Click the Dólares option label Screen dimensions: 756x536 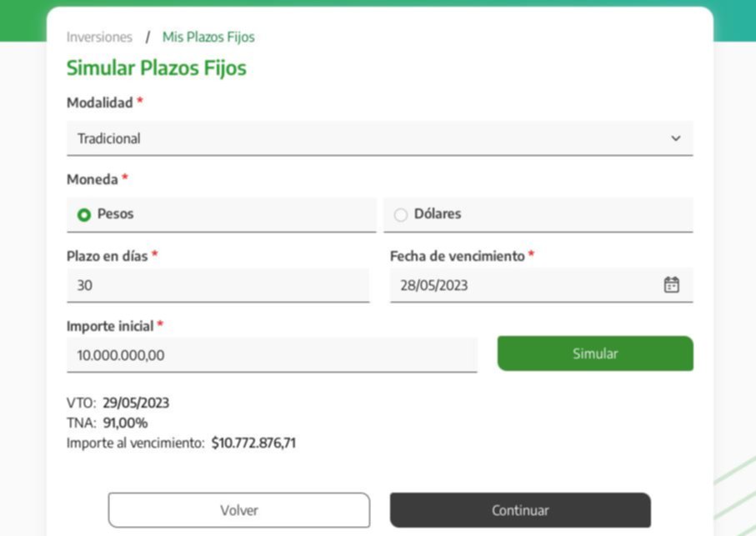click(x=438, y=213)
